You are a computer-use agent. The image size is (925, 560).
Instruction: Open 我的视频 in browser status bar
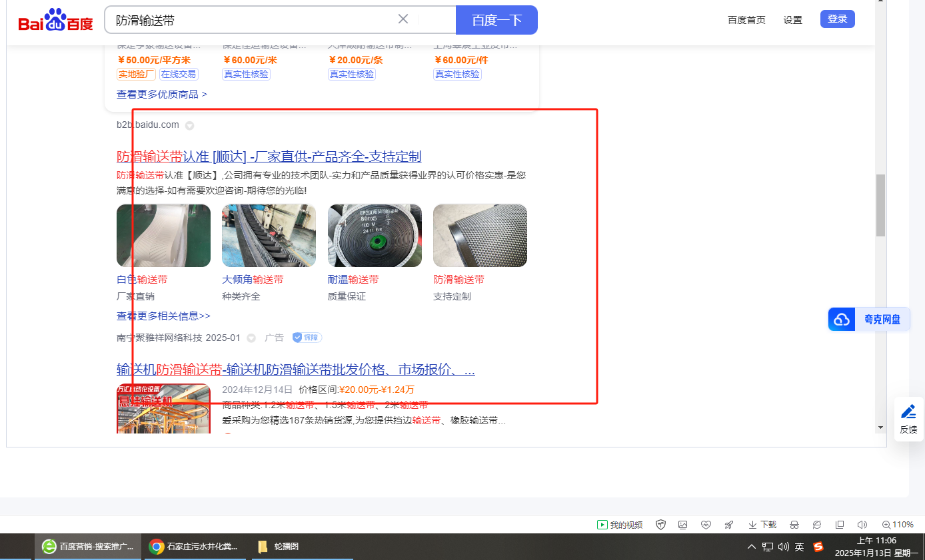[x=620, y=525]
